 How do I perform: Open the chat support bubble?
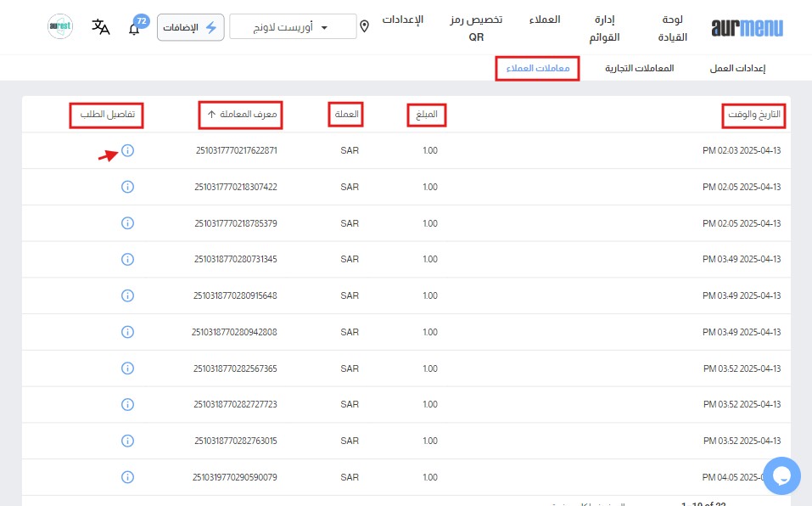[781, 476]
